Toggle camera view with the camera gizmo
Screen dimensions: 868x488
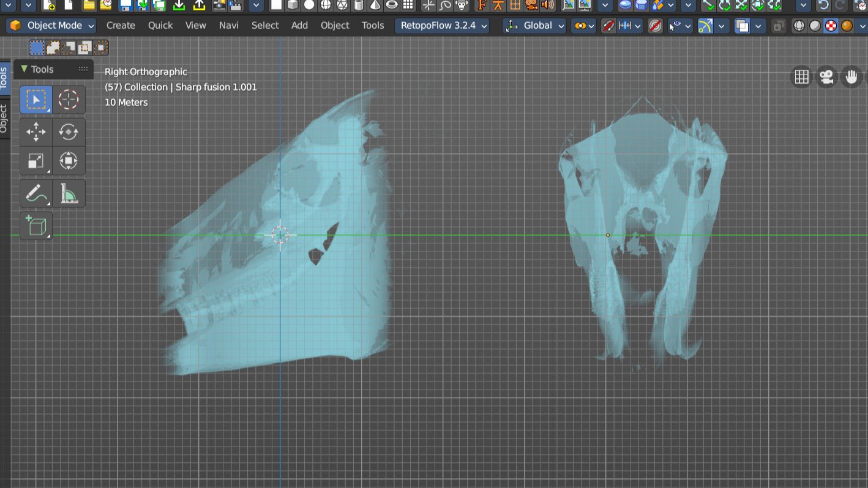tap(826, 77)
